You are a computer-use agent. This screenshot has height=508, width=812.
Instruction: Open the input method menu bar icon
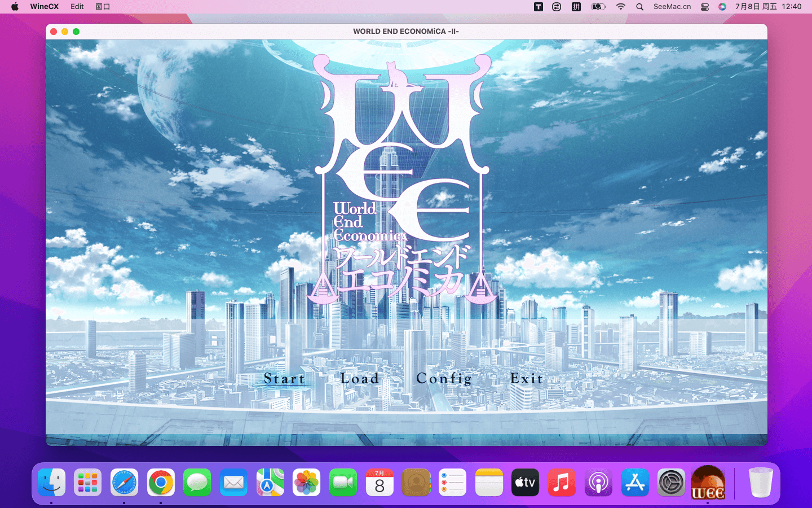(x=576, y=7)
